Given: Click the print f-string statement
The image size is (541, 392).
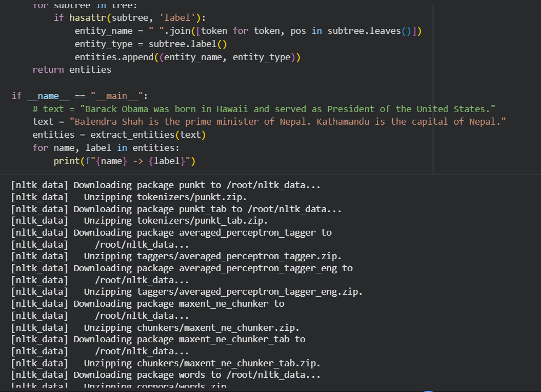Looking at the screenshot, I should point(125,161).
